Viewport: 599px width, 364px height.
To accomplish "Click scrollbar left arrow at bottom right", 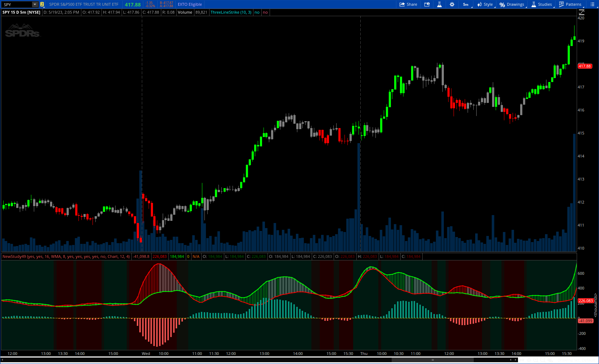I will pyautogui.click(x=510, y=360).
